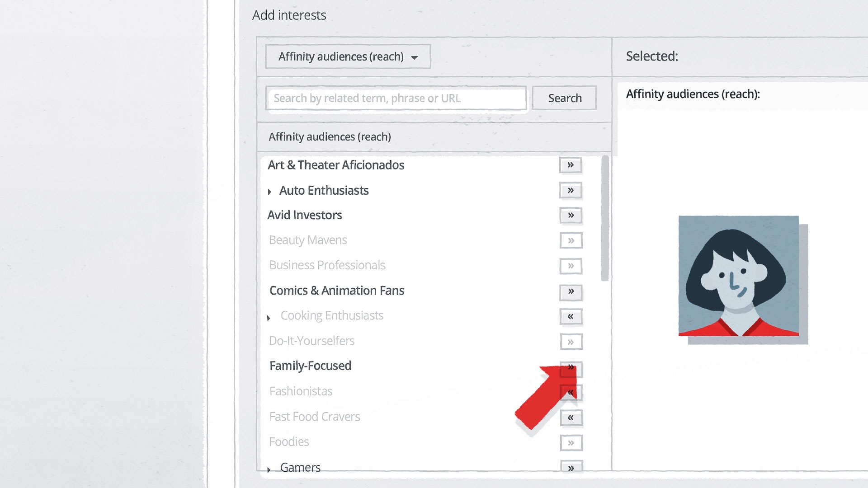Screen dimensions: 868x488
Task: Click the add icon for Avid Investors
Action: click(571, 215)
